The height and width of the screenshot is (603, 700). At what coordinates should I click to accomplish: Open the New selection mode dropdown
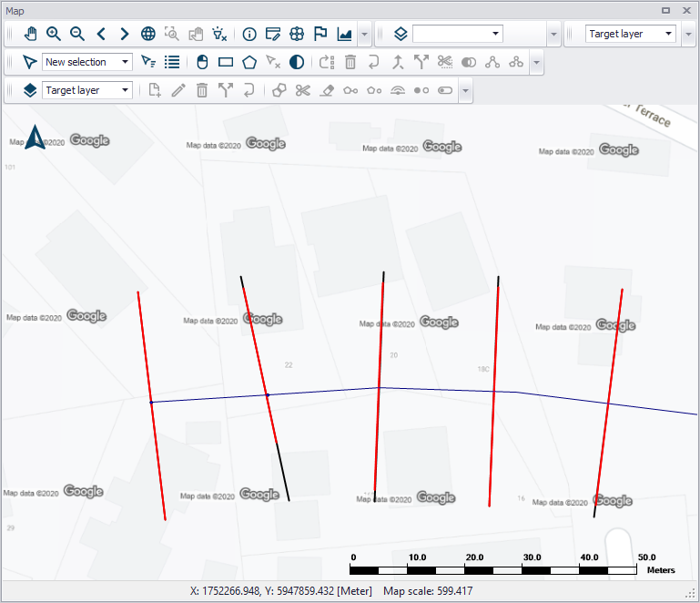(x=87, y=62)
